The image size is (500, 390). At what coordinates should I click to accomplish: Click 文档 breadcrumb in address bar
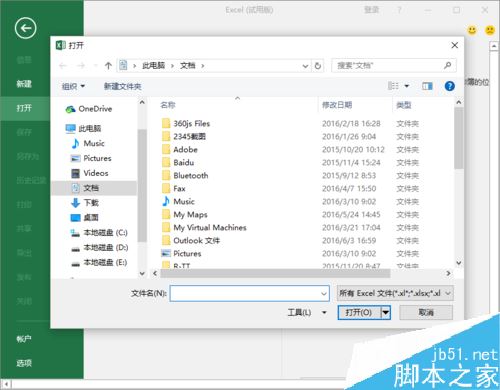click(188, 66)
